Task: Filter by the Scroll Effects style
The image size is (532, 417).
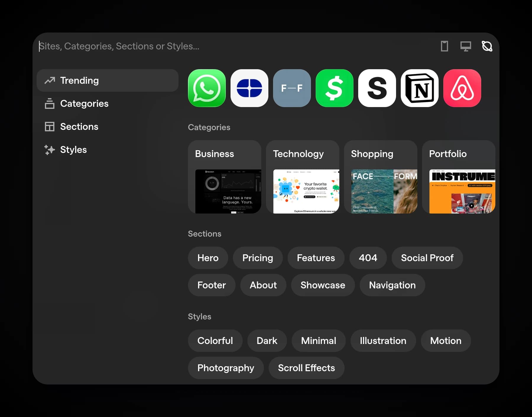Action: point(306,368)
